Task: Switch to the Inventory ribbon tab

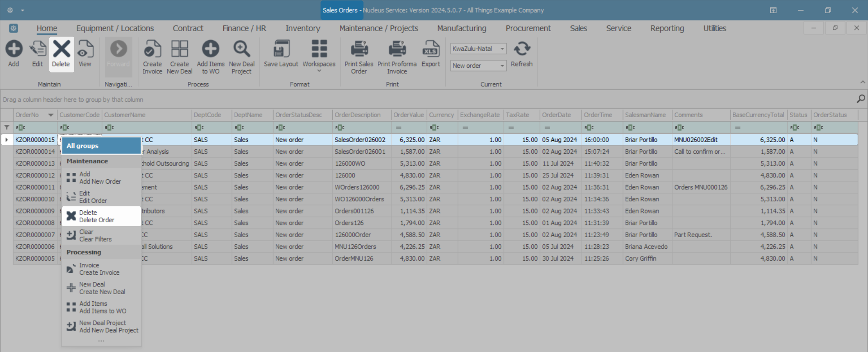Action: point(302,29)
